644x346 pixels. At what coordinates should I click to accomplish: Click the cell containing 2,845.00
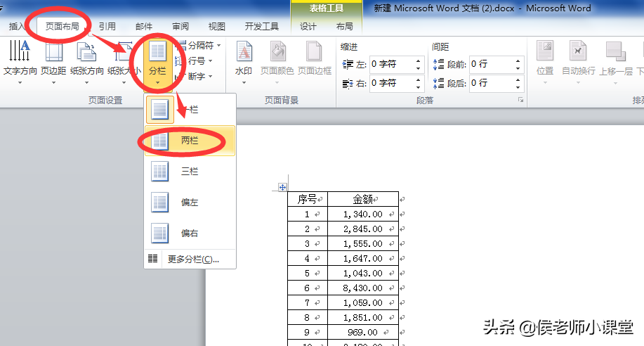pos(363,229)
